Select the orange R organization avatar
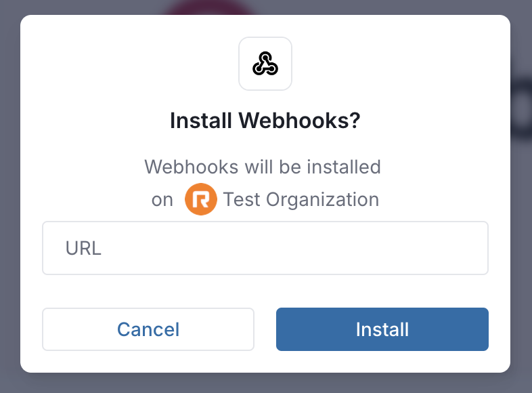Viewport: 532px width, 393px height. [201, 199]
